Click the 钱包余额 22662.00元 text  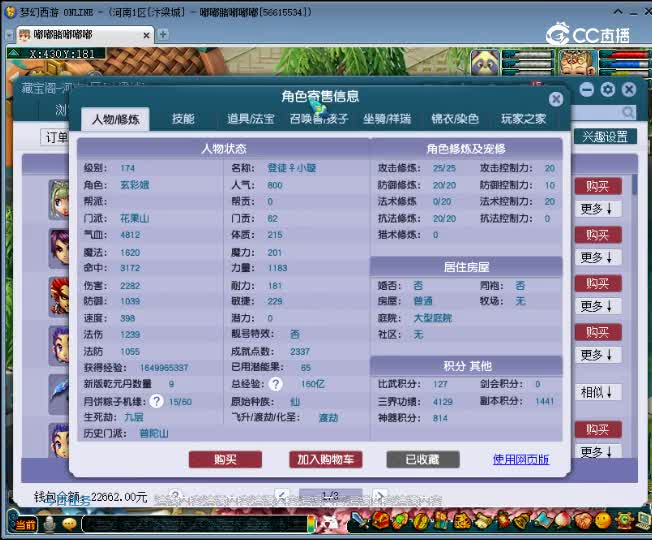91,497
